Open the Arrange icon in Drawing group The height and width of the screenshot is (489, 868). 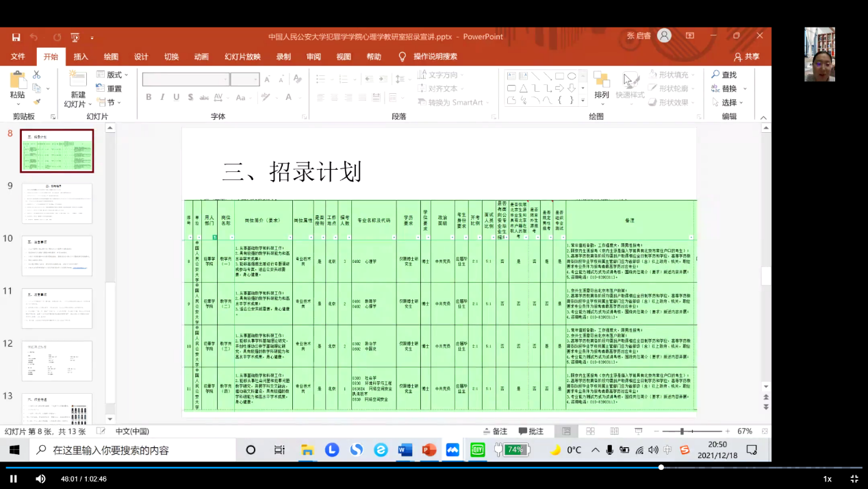(601, 85)
